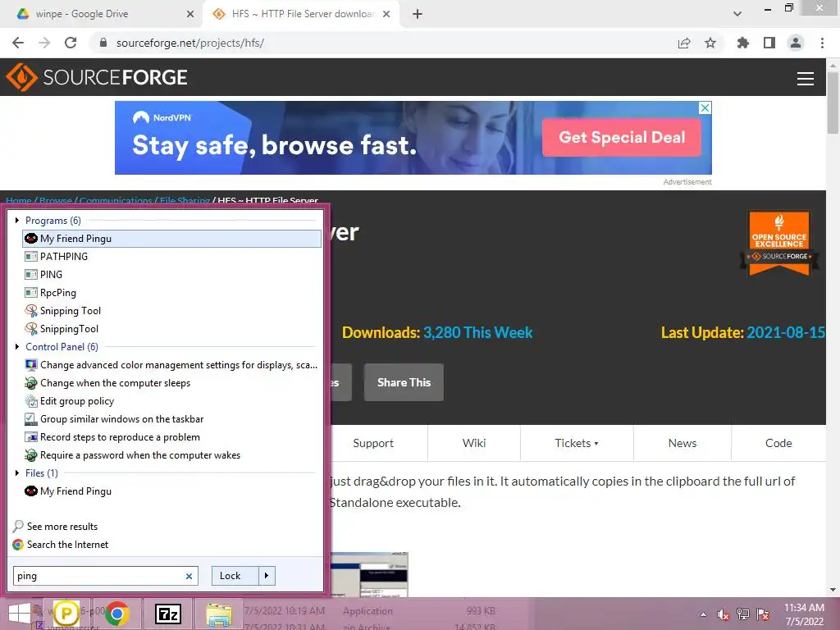Open the Code tab
The width and height of the screenshot is (840, 630).
tap(778, 444)
